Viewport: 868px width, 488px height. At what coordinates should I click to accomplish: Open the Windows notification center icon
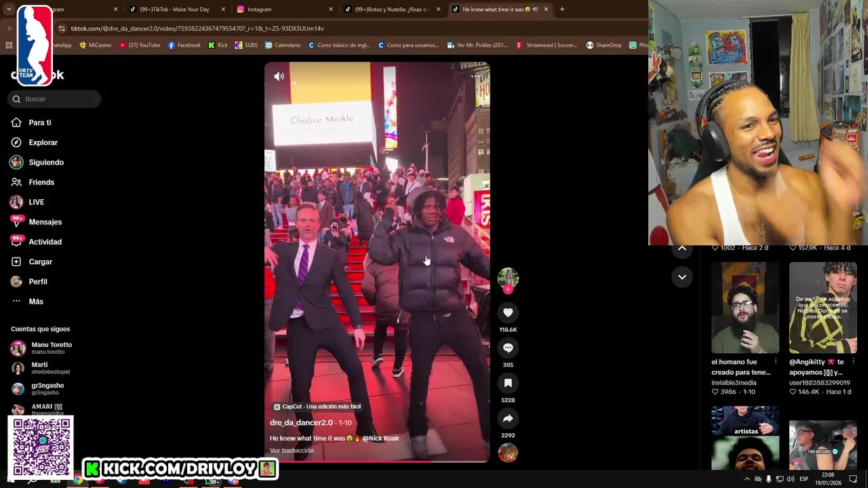[x=853, y=479]
